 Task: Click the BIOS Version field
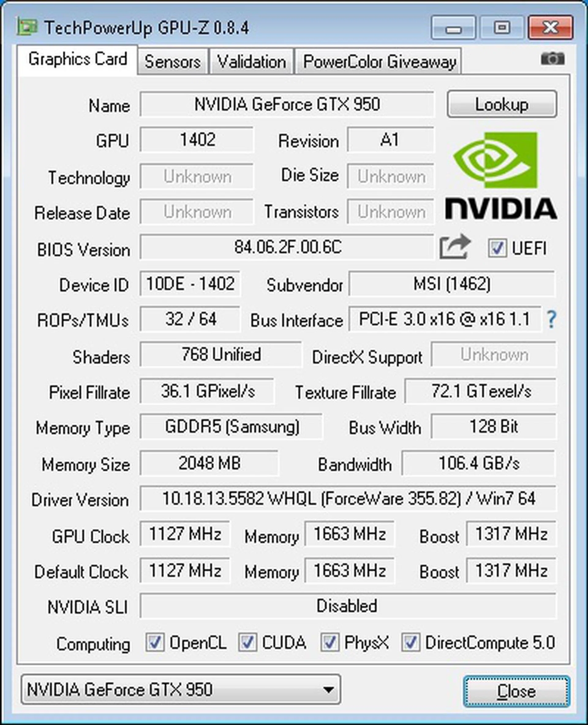click(x=287, y=247)
